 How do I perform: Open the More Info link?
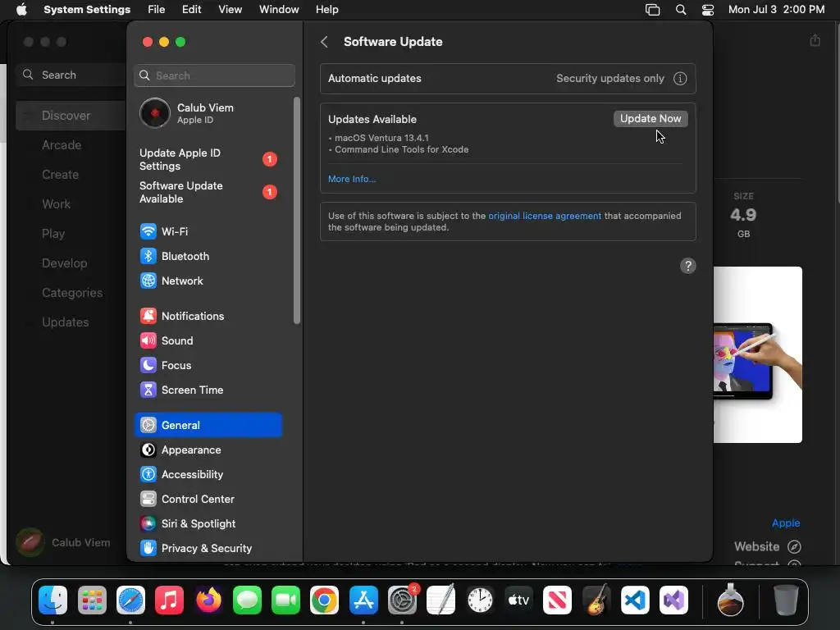[x=351, y=179]
